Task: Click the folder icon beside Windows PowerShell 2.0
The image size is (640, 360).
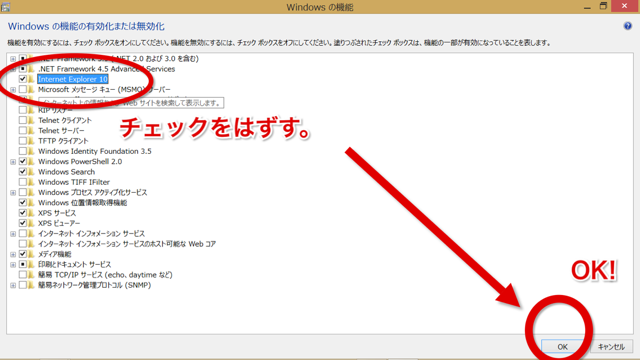Action: [31, 162]
